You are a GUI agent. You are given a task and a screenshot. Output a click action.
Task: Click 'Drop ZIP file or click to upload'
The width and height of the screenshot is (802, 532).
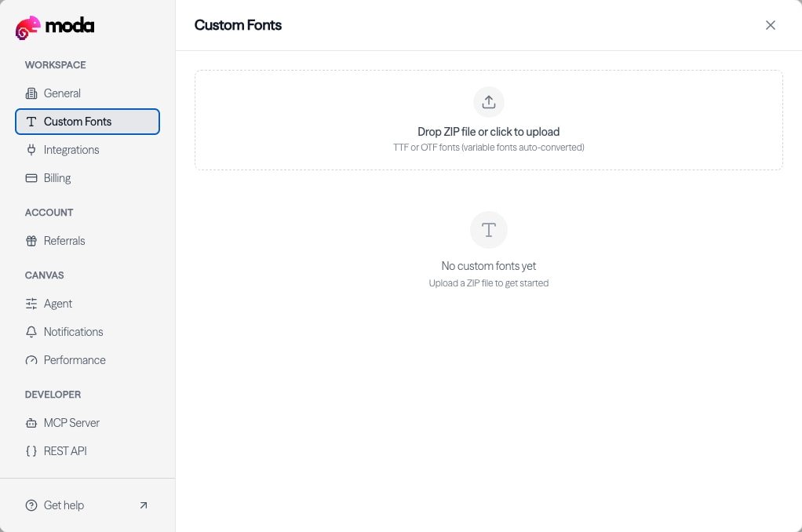(488, 132)
